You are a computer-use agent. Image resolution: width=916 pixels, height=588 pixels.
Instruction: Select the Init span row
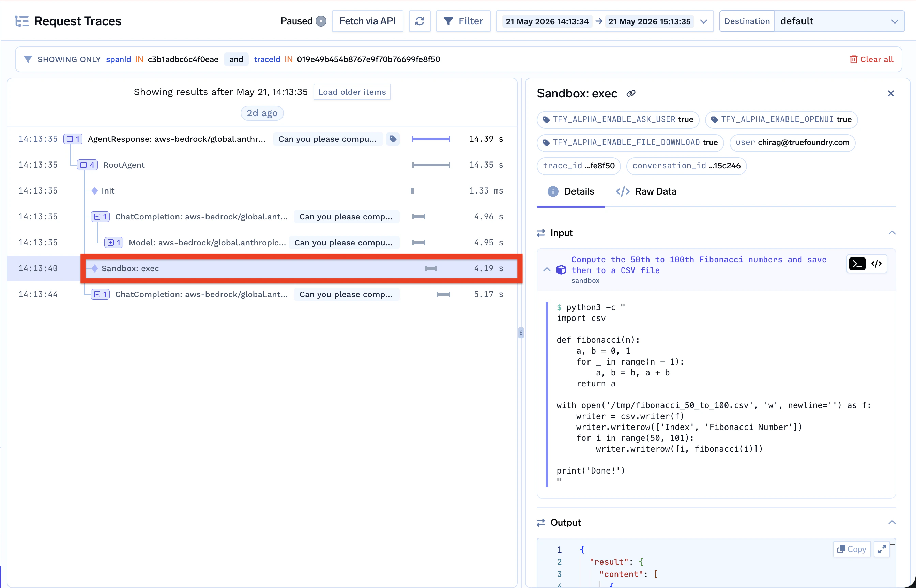(x=262, y=190)
